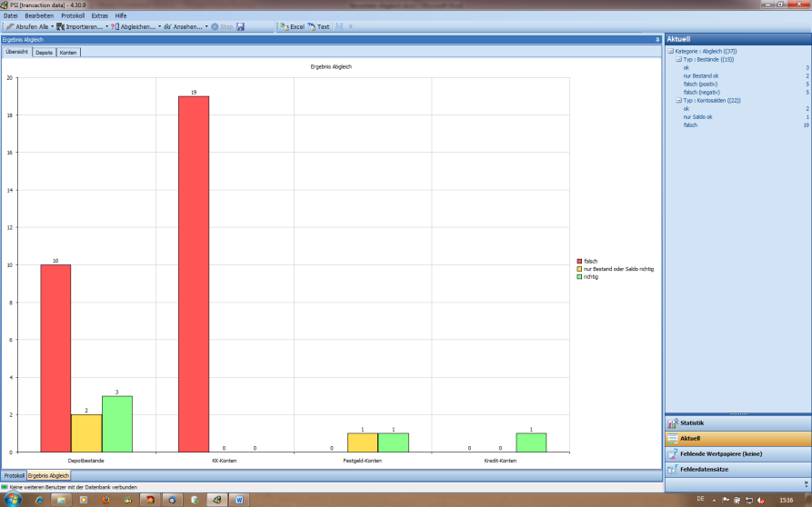This screenshot has height=507, width=812.
Task: Select the falsch (negativ) tree entry
Action: (703, 92)
